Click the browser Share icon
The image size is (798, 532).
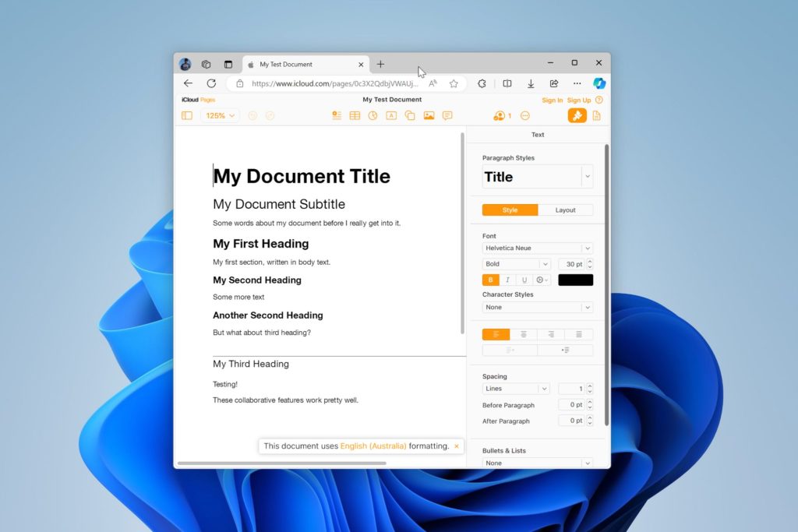[x=554, y=83]
